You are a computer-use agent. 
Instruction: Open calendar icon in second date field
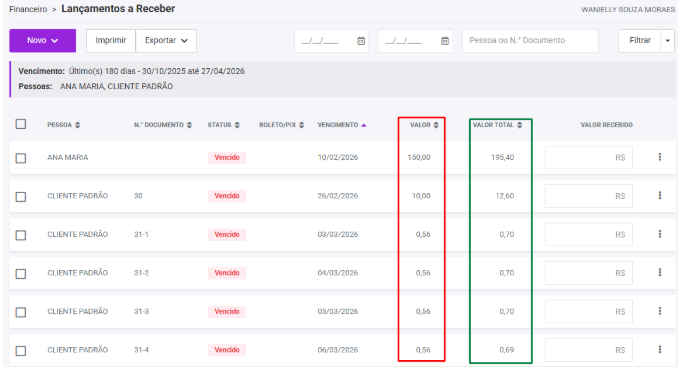click(445, 41)
